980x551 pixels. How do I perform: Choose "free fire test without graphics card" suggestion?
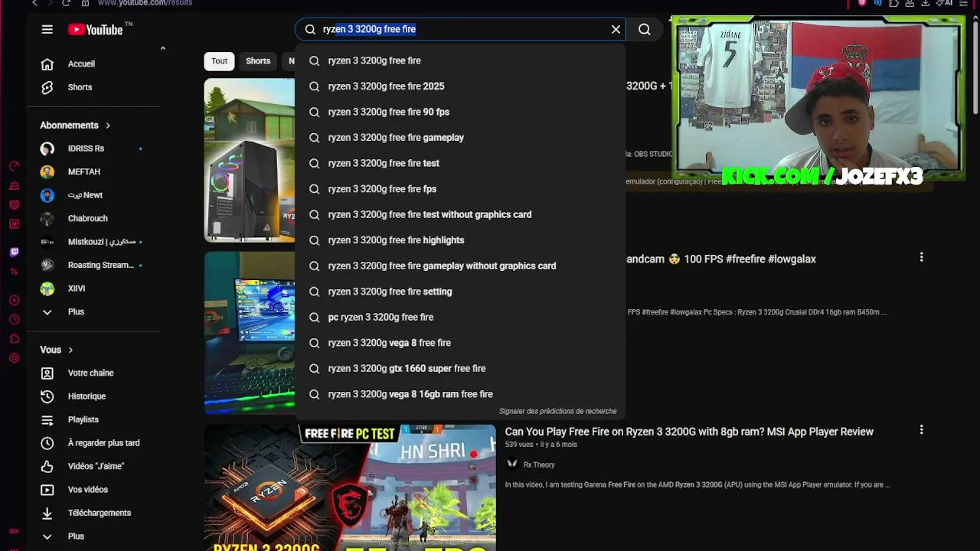coord(459,214)
